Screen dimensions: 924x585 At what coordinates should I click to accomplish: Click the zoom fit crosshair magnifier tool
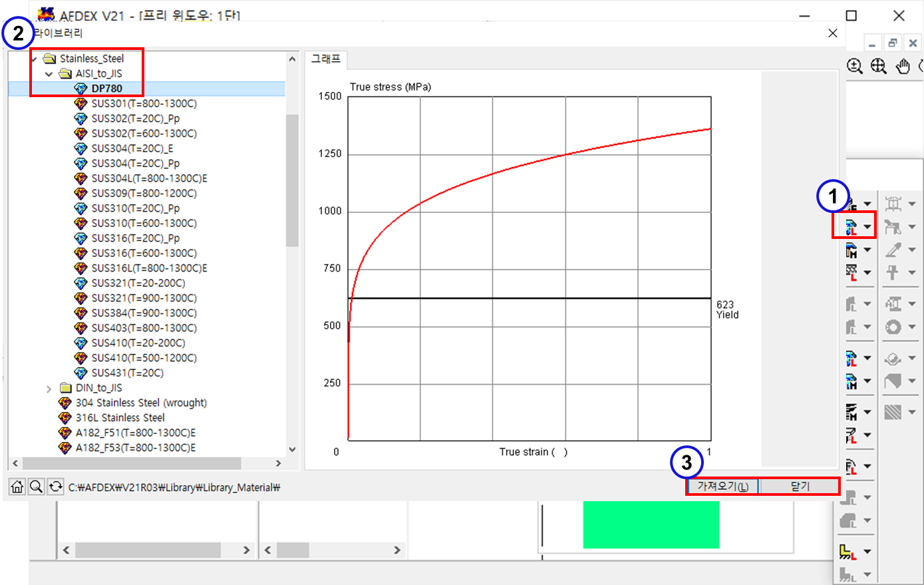click(878, 66)
